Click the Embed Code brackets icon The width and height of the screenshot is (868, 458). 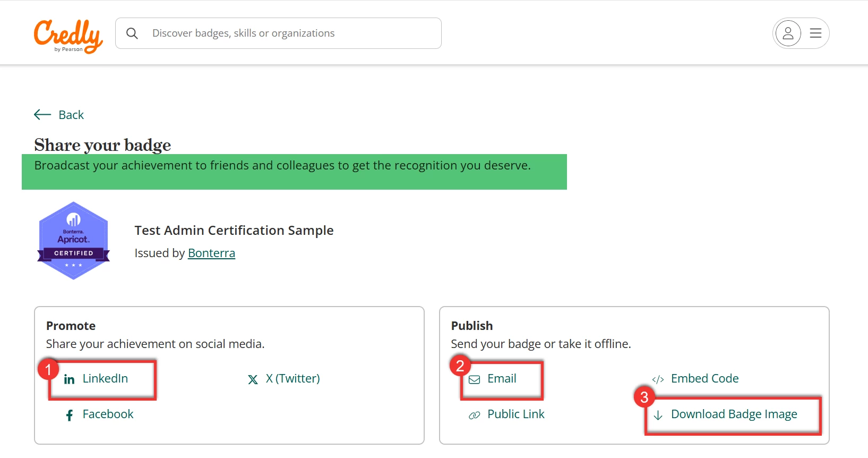point(658,379)
